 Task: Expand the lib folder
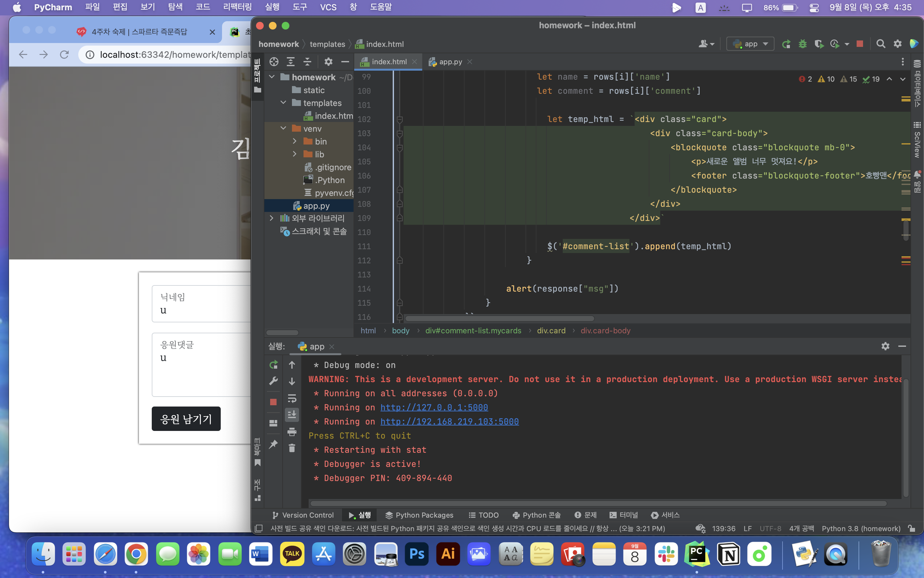coord(295,154)
